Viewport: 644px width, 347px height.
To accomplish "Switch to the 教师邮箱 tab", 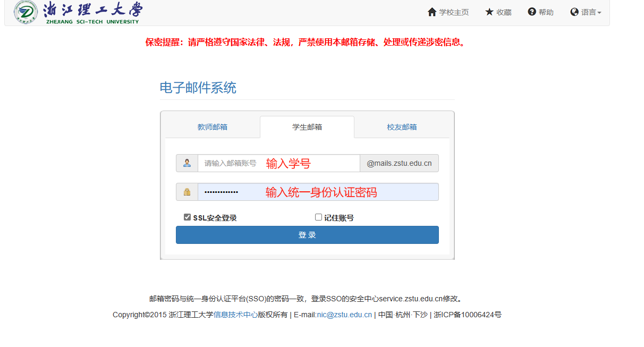I will point(213,127).
